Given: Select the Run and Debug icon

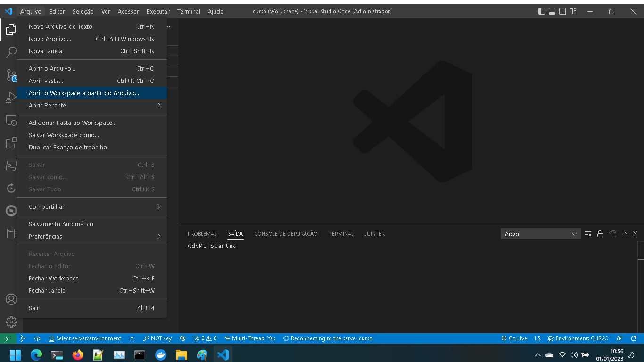Looking at the screenshot, I should (x=11, y=98).
